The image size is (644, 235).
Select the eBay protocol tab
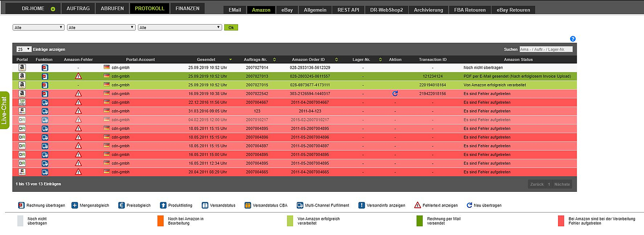[287, 10]
